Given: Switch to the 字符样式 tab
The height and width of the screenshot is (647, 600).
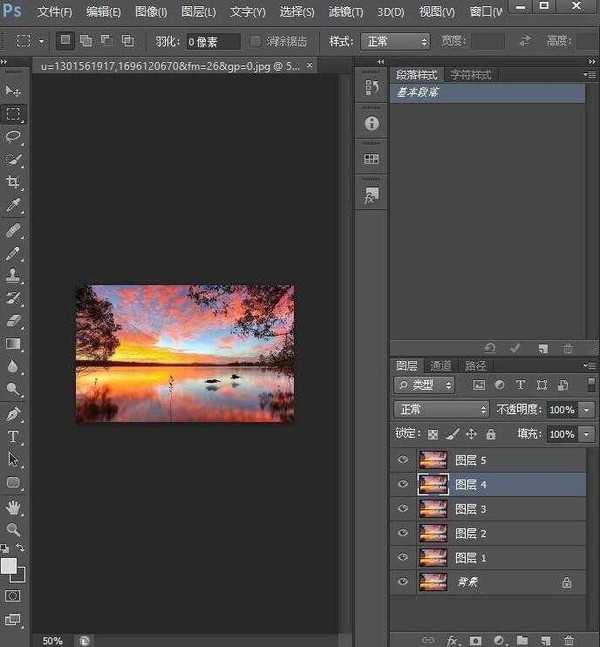Looking at the screenshot, I should pyautogui.click(x=471, y=75).
